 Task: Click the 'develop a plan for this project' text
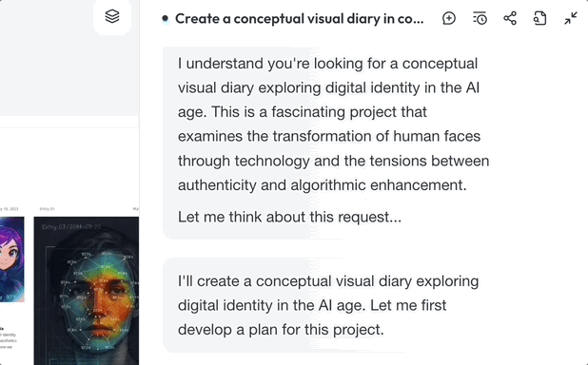(x=281, y=330)
